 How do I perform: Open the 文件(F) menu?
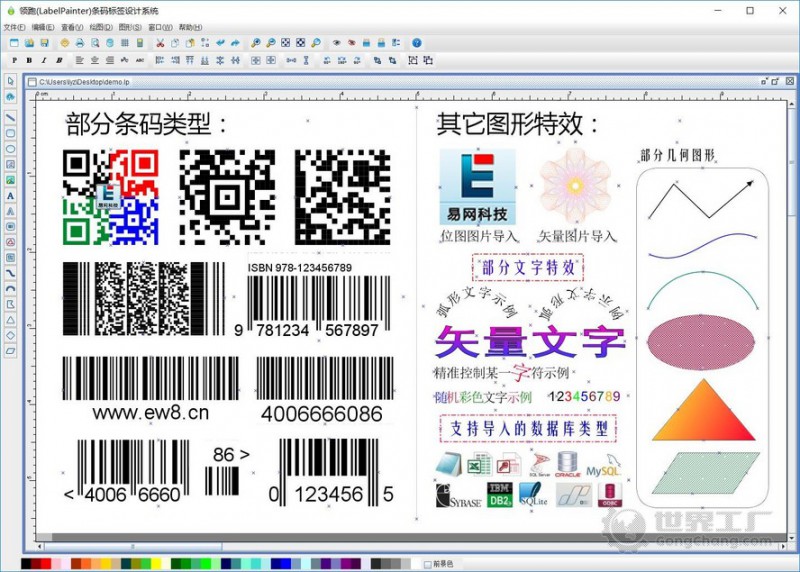(x=14, y=27)
